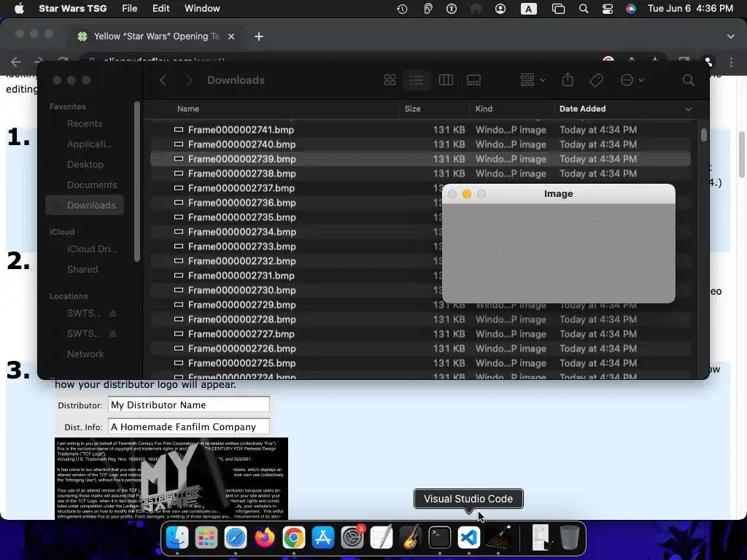The width and height of the screenshot is (747, 560).
Task: Switch Finder to icon view
Action: click(x=390, y=80)
